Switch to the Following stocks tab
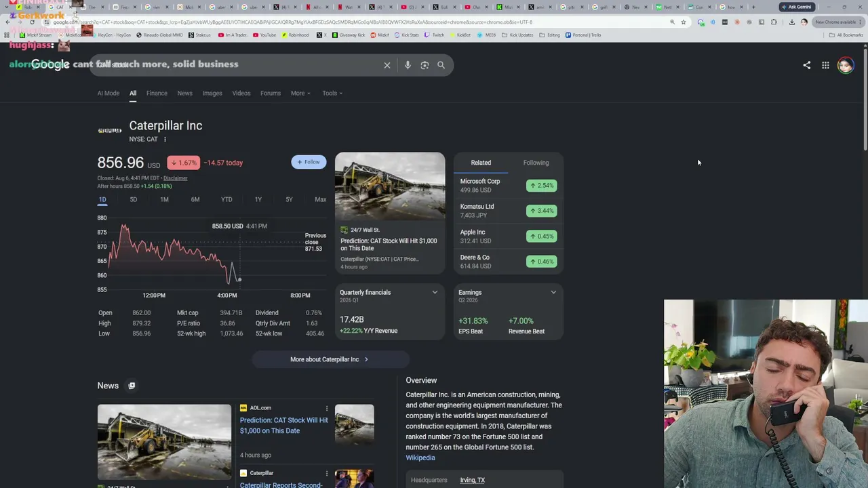 pyautogui.click(x=536, y=163)
